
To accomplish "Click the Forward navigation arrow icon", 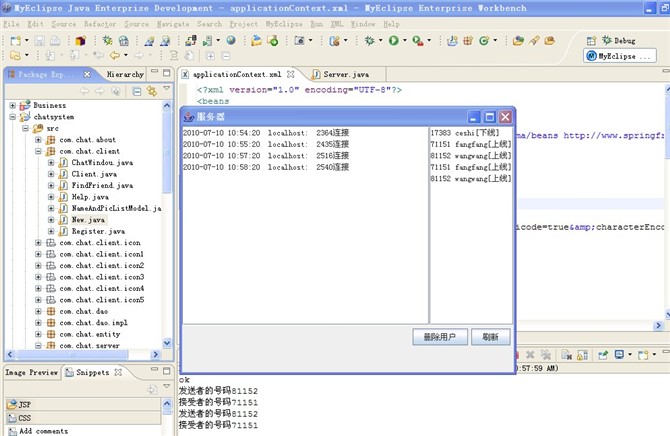I will [139, 56].
